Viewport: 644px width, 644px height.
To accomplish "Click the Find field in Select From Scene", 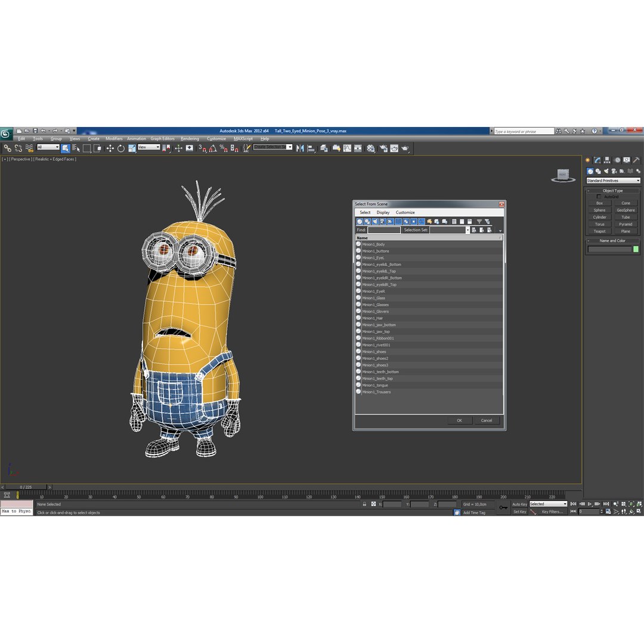I will 383,230.
